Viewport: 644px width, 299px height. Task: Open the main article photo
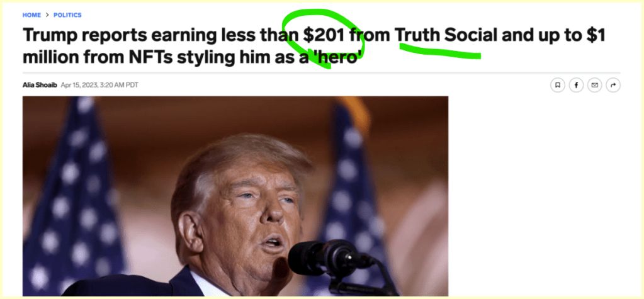tap(235, 196)
